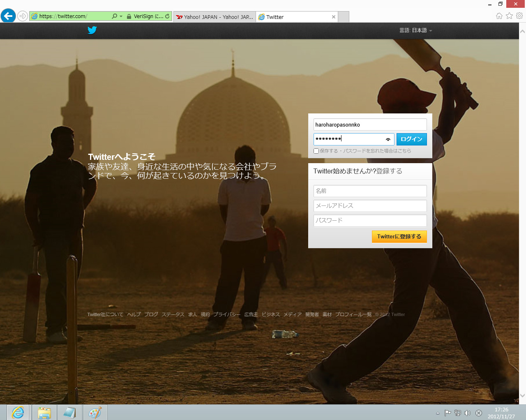Click the Internet Explorer taskbar icon
Screen dimensions: 526x420
(x=18, y=412)
